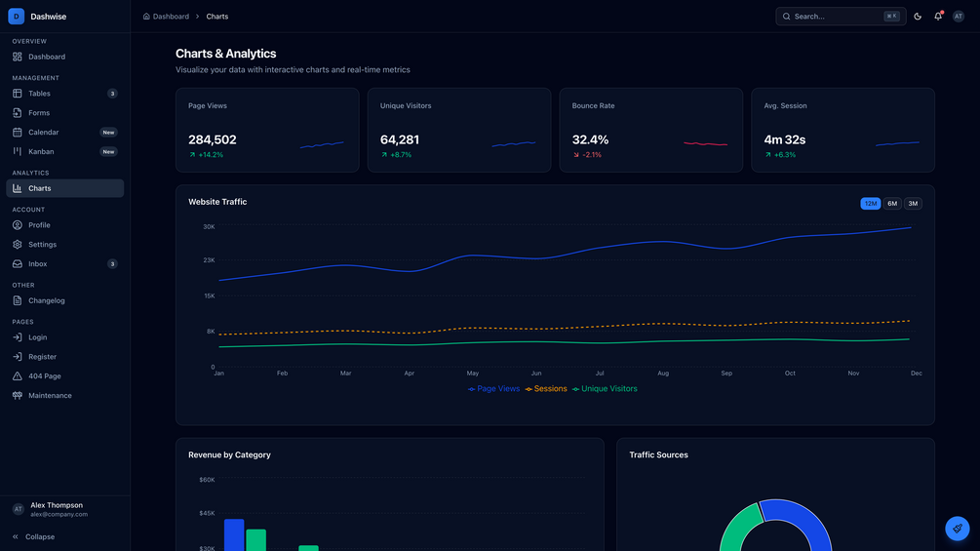Switch the traffic chart to 6M
The height and width of the screenshot is (551, 980).
coord(892,204)
